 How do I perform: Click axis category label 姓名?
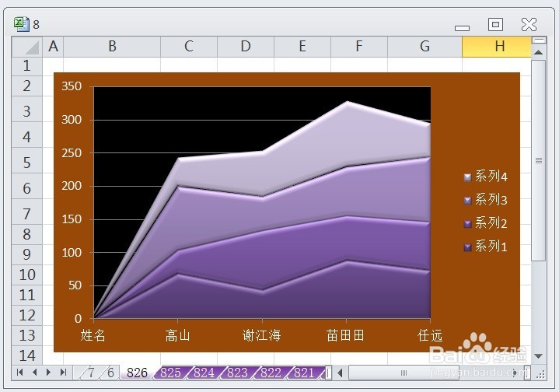[93, 335]
